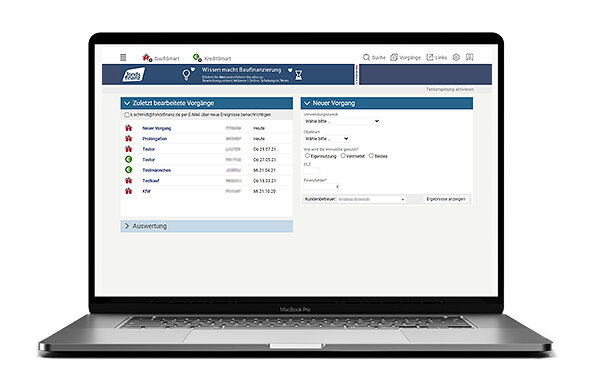Open settings gear icon
This screenshot has width=594, height=380.
[x=456, y=57]
